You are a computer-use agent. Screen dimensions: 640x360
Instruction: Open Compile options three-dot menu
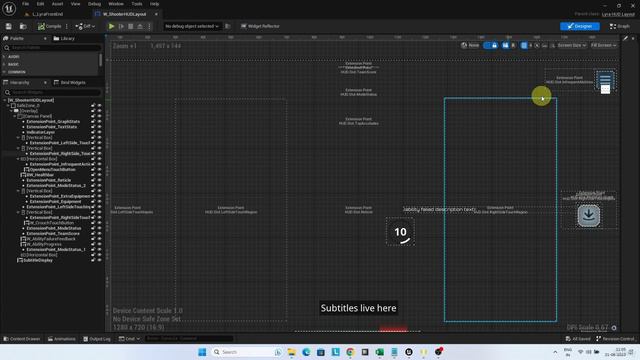67,26
